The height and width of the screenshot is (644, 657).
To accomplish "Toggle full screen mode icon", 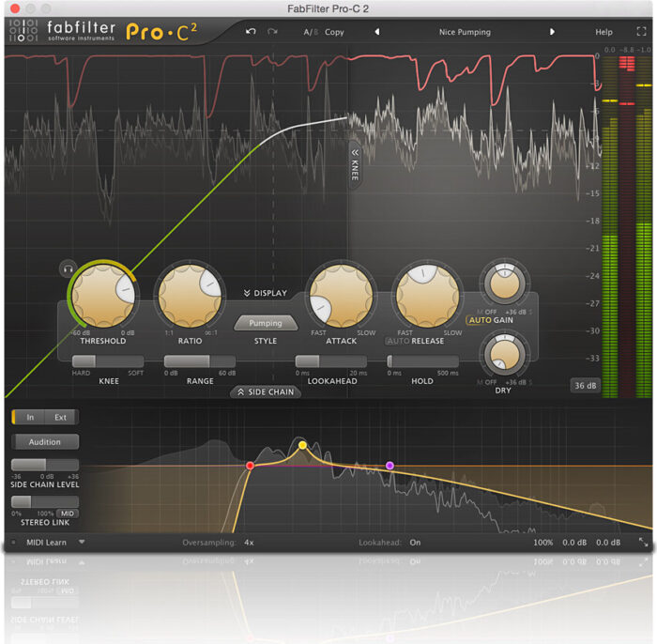I will tap(641, 31).
